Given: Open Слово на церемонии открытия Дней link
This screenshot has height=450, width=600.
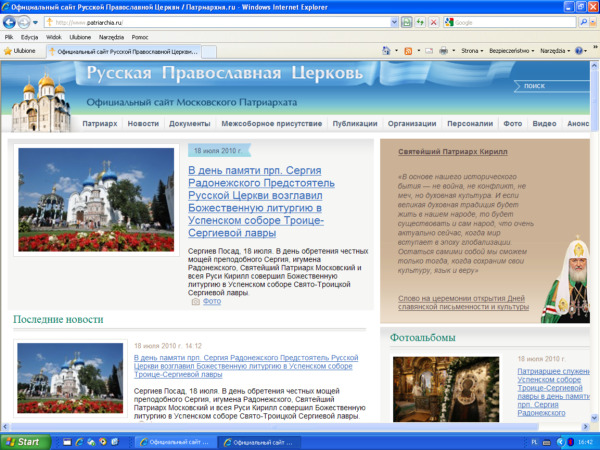Looking at the screenshot, I should point(463,303).
